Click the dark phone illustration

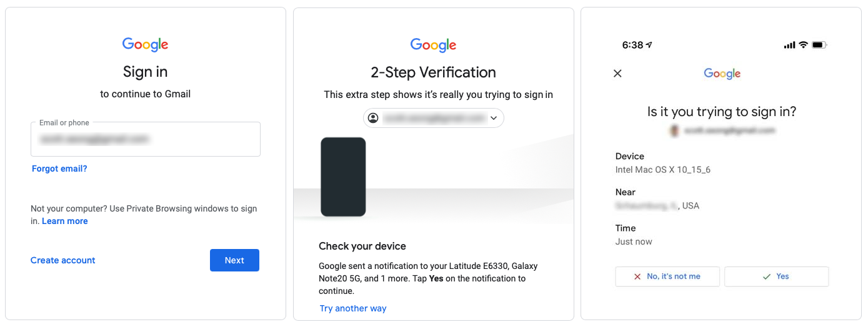point(343,177)
